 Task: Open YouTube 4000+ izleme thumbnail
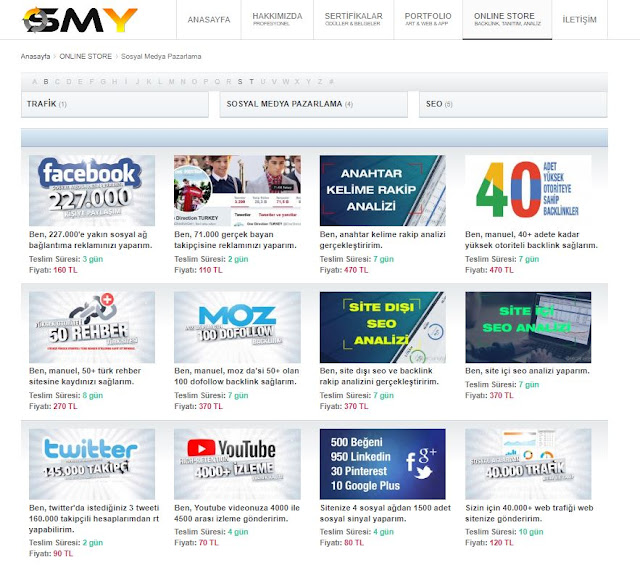237,464
